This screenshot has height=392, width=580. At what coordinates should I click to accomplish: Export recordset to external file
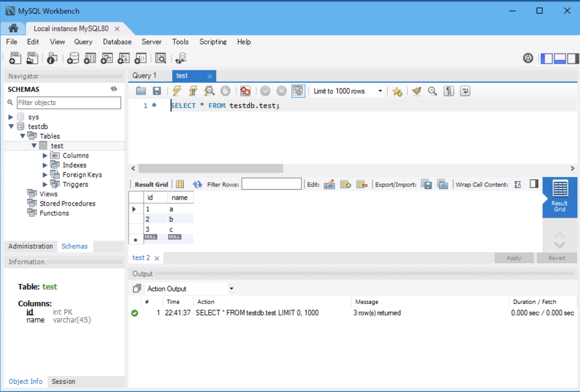coord(426,184)
